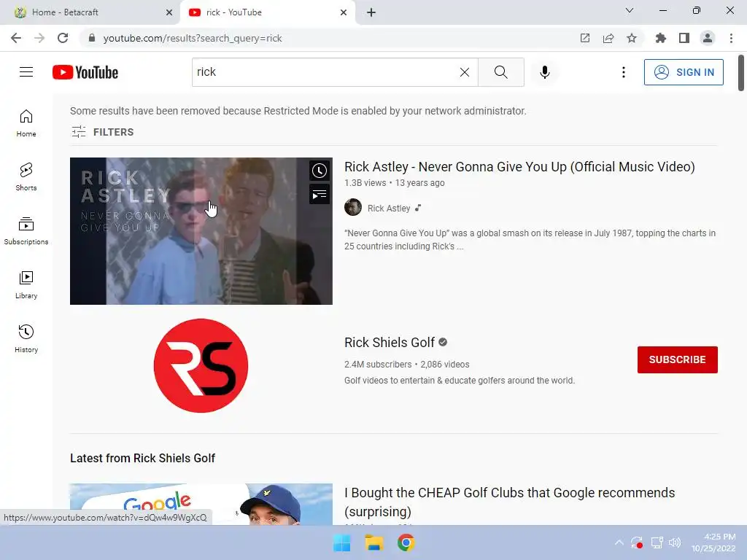Image resolution: width=747 pixels, height=560 pixels.
Task: Click the Chrome taskbar icon
Action: coord(406,542)
